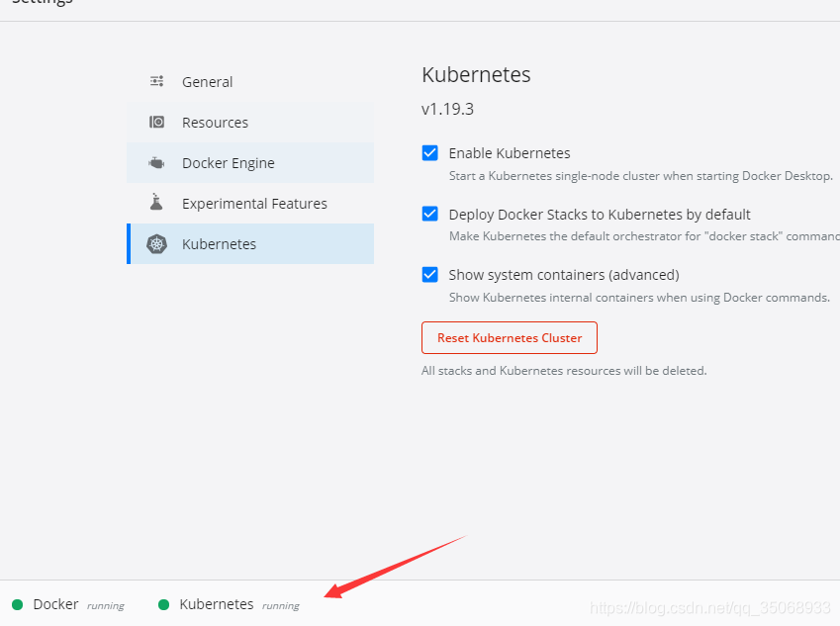840x626 pixels.
Task: Click the Deploy Docker Stacks label text
Action: 600,215
